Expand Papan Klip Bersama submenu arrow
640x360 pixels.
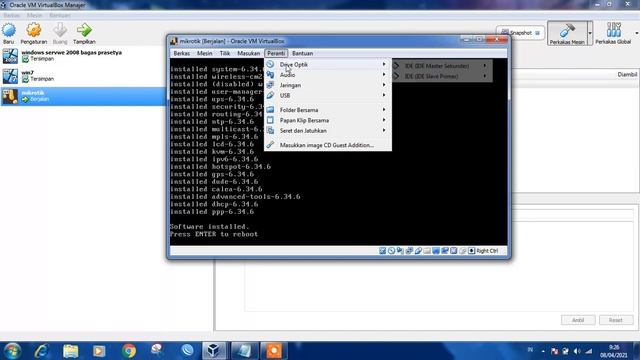click(384, 120)
